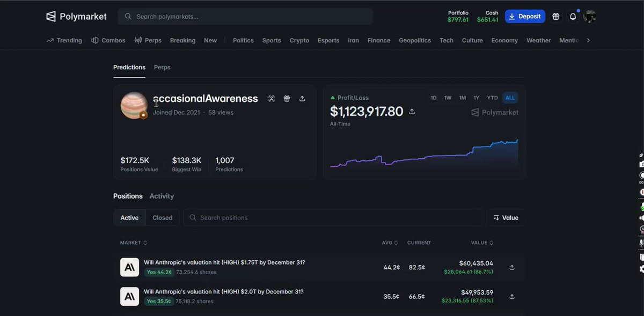Image resolution: width=644 pixels, height=316 pixels.
Task: Switch to the Perps tab beside Predictions
Action: click(162, 67)
